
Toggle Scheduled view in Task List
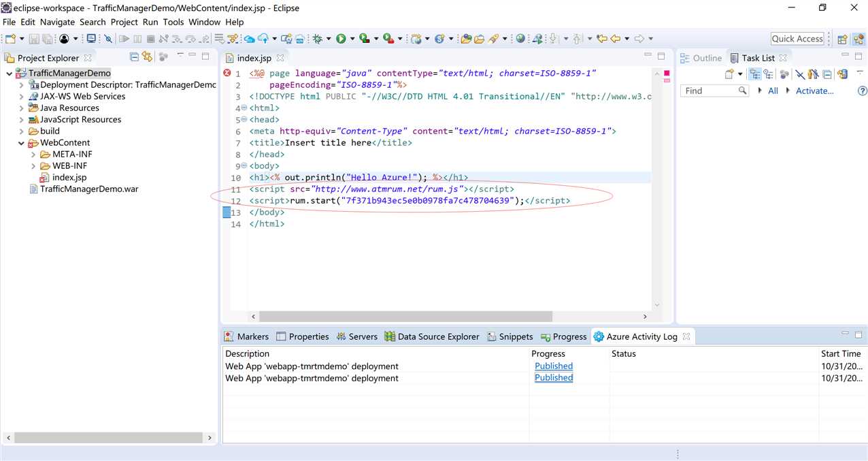(768, 74)
